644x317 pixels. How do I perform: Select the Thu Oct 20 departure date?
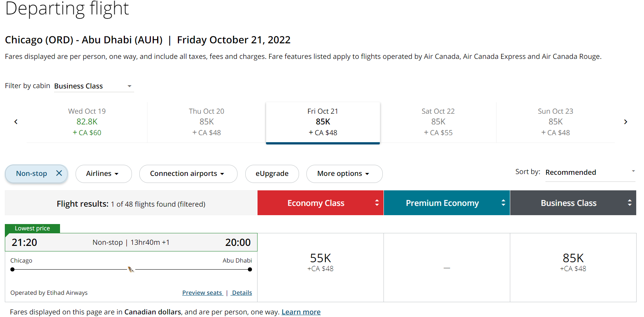coord(206,121)
